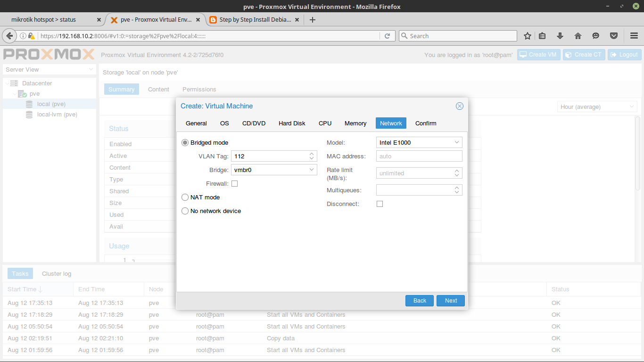Collapse the Datacenter tree node
Viewport: 644px width, 362px height.
[x=7, y=83]
